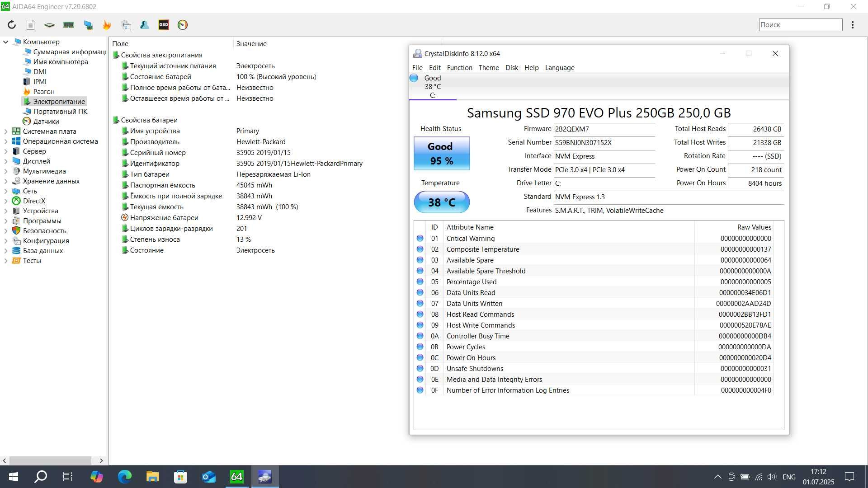Open the Disk menu in CrystalDiskInfo
This screenshot has width=868, height=488.
point(512,68)
